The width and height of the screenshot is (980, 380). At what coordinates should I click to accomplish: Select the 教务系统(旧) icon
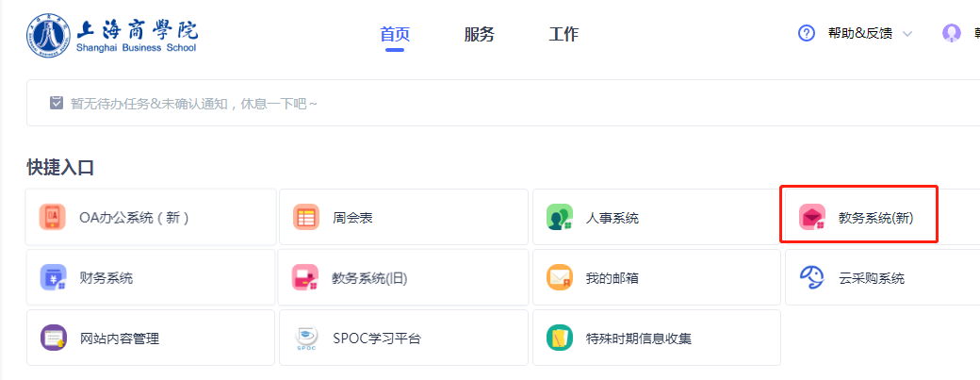pyautogui.click(x=305, y=277)
